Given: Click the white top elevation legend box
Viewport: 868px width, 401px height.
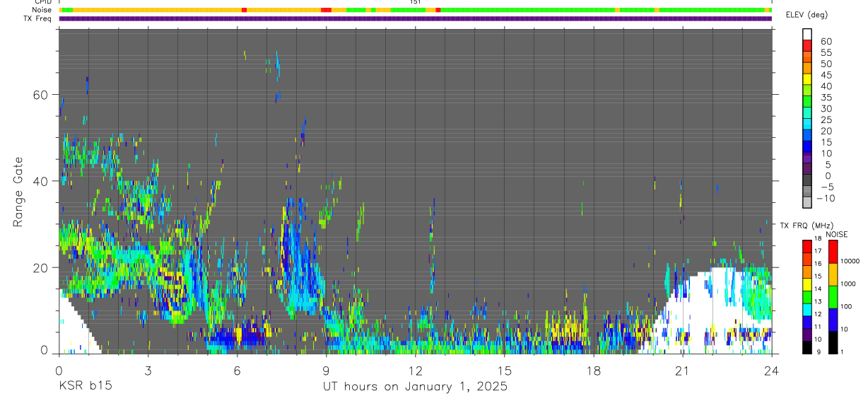Looking at the screenshot, I should coord(807,34).
